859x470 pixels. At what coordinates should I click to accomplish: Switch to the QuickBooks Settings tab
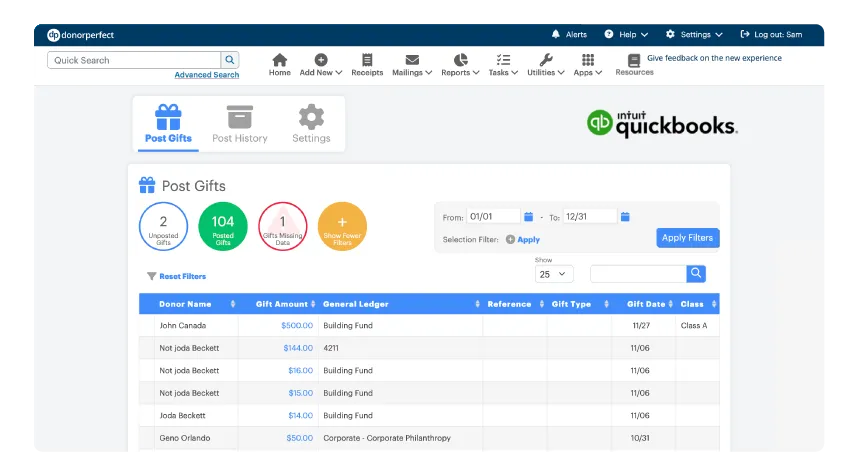[311, 124]
